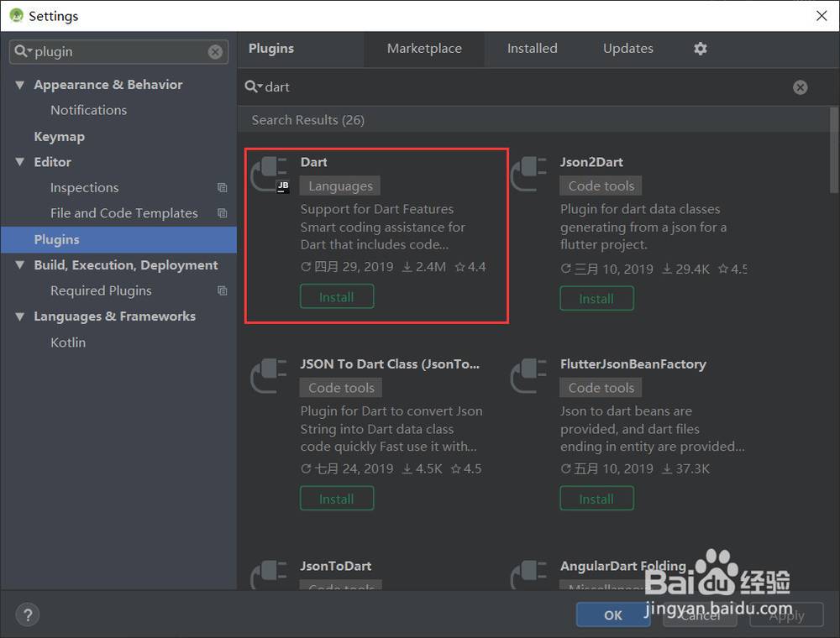This screenshot has height=638, width=840.
Task: Collapse the Editor section
Action: point(20,162)
